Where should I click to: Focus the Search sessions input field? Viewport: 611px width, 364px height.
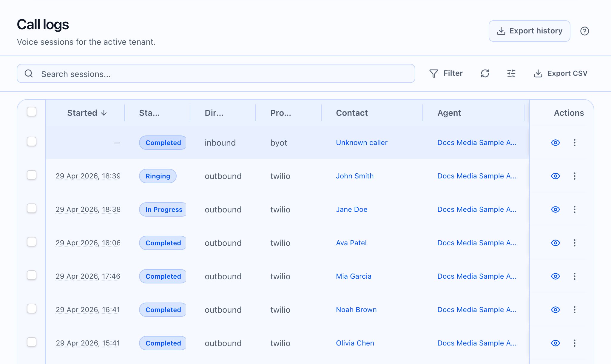216,73
